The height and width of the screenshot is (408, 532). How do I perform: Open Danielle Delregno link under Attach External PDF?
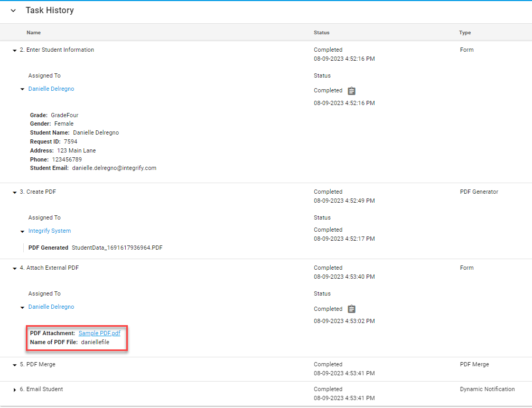51,307
